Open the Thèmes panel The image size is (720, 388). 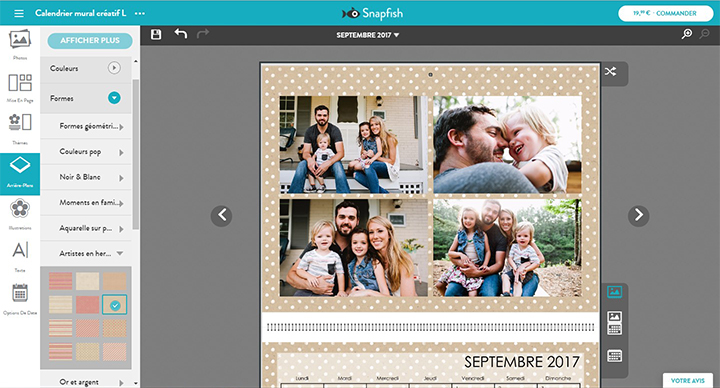click(x=20, y=129)
